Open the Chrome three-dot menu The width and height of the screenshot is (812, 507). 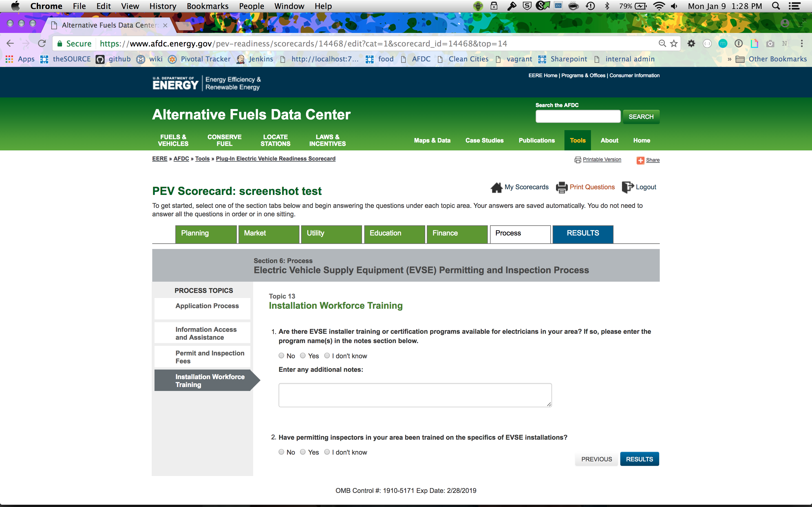click(x=802, y=44)
